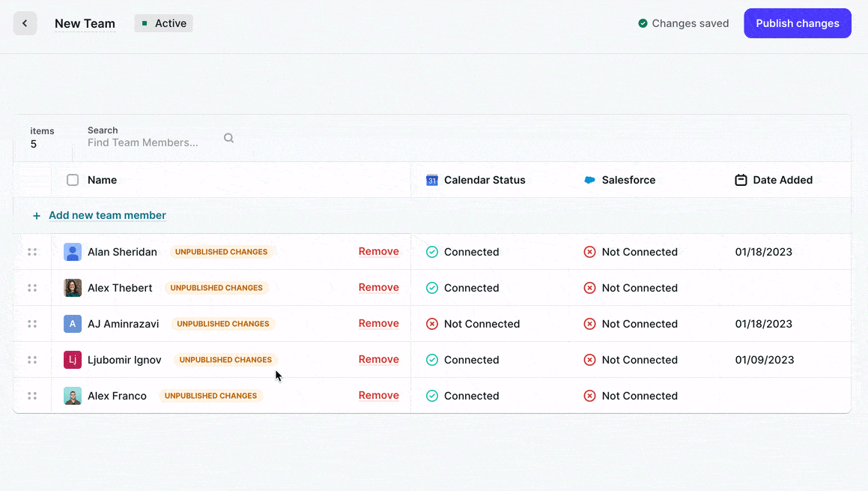Toggle the select-all checkbox beside Name
868x491 pixels.
(73, 180)
